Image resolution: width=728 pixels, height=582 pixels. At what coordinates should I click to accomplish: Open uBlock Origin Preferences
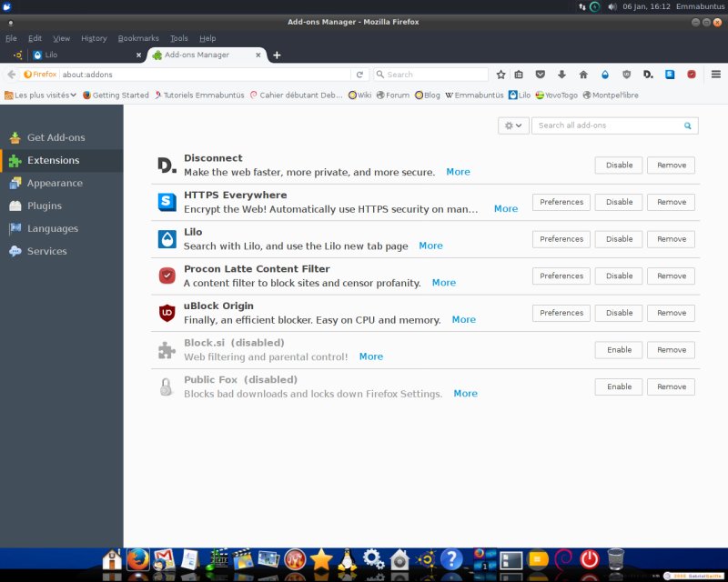point(561,313)
